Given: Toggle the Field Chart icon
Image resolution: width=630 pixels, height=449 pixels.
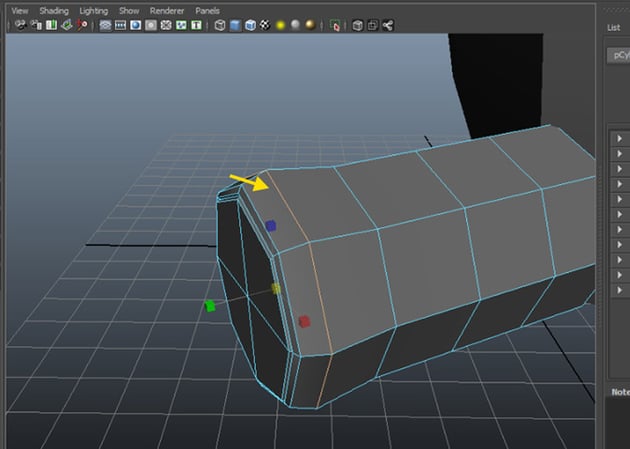Looking at the screenshot, I should [x=166, y=25].
